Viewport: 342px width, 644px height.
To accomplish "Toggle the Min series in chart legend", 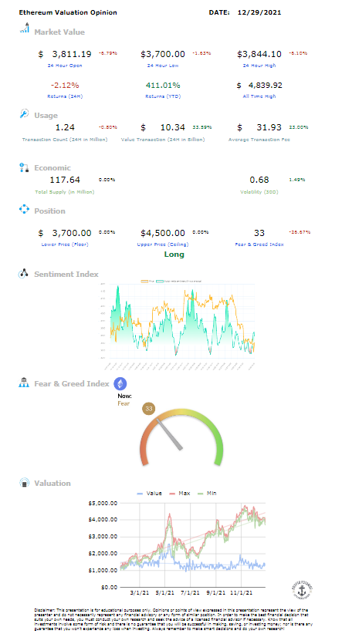I will tap(207, 493).
